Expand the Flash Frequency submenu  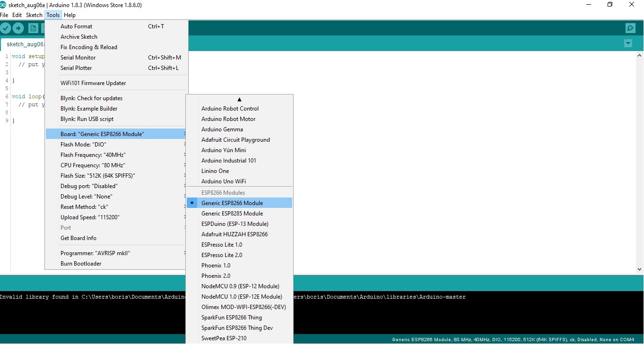[116, 155]
